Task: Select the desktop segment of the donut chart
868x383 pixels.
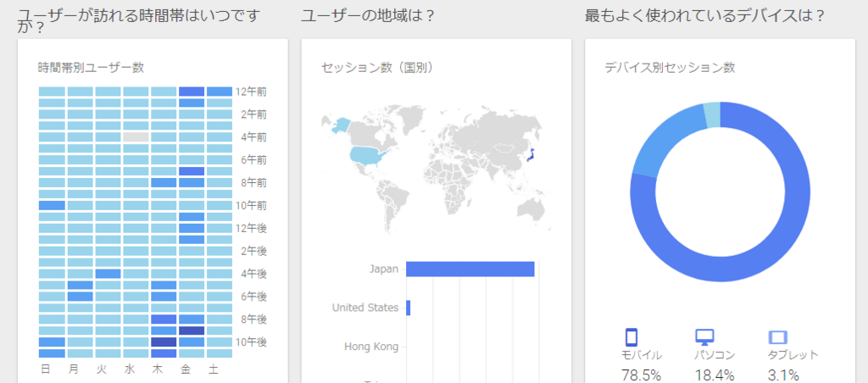Action: 670,138
